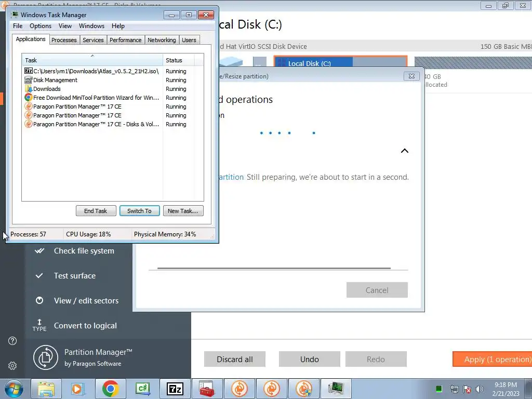Open Paragon settings gear icon
The width and height of the screenshot is (532, 399).
[12, 366]
